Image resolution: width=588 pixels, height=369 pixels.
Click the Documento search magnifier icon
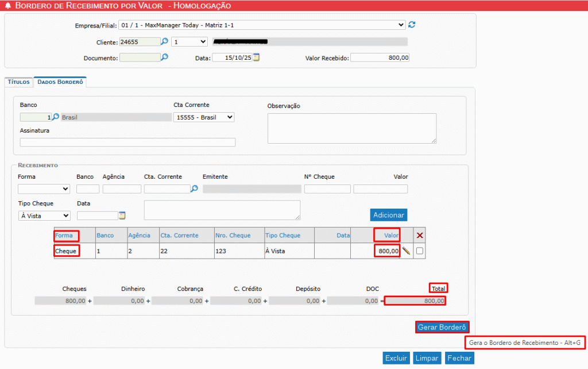(x=164, y=57)
